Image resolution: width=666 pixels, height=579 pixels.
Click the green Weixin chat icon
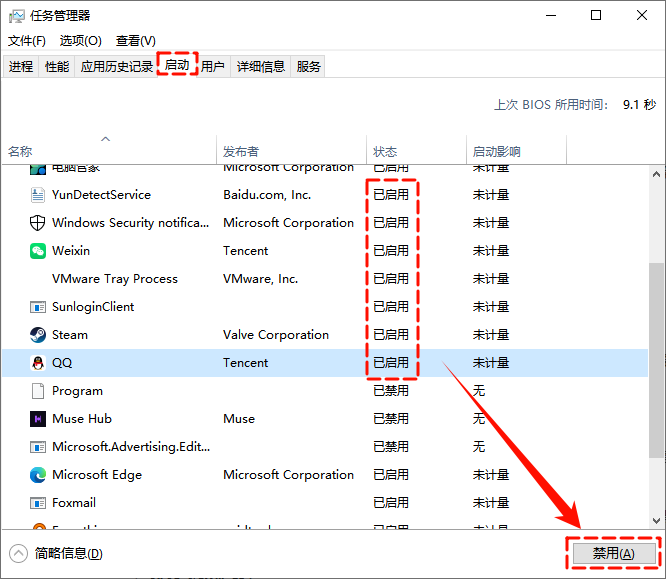click(37, 251)
